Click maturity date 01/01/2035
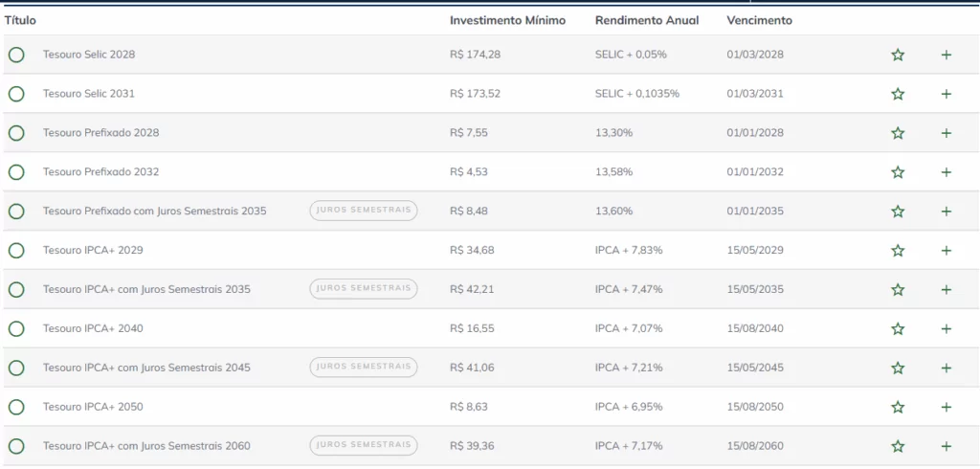 click(x=755, y=212)
